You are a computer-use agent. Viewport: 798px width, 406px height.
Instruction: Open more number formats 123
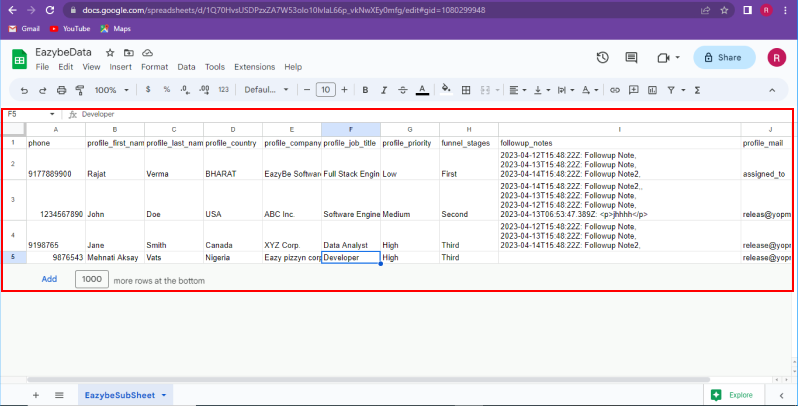[x=223, y=90]
